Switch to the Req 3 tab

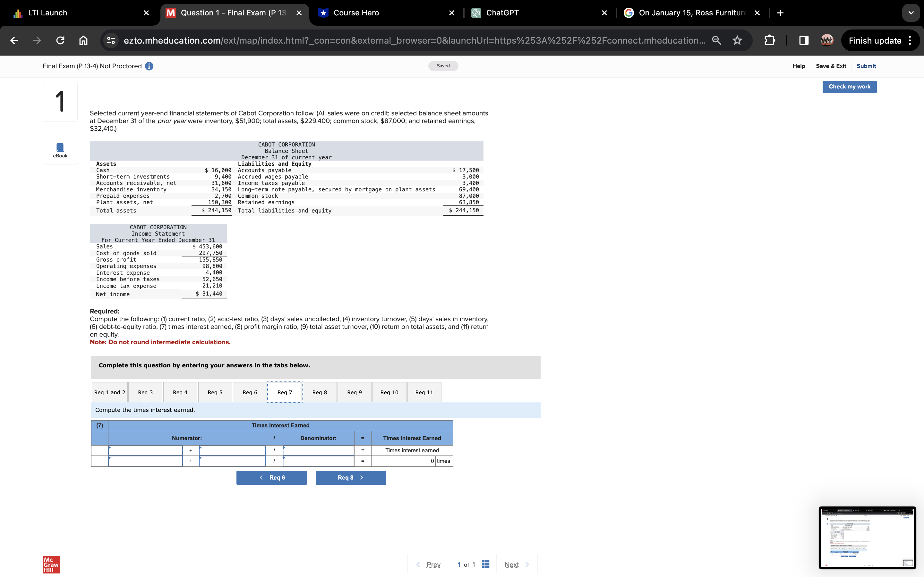[x=145, y=392]
